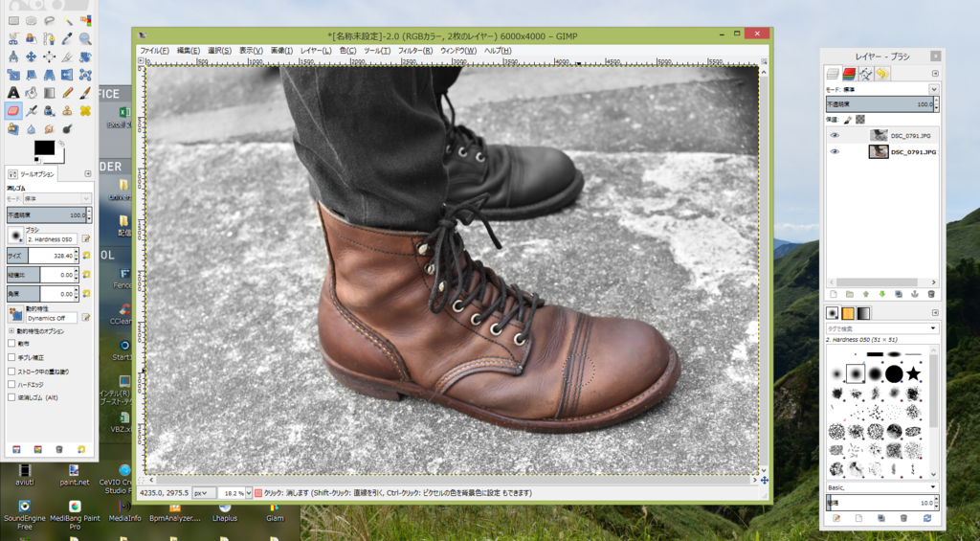980x541 pixels.
Task: Open the Layers dock tab menu arrow
Action: [935, 74]
